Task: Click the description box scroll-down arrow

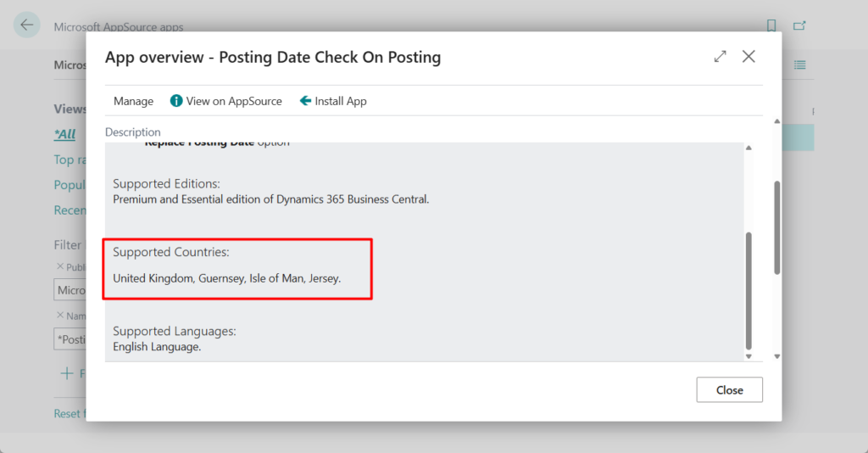Action: coord(748,356)
